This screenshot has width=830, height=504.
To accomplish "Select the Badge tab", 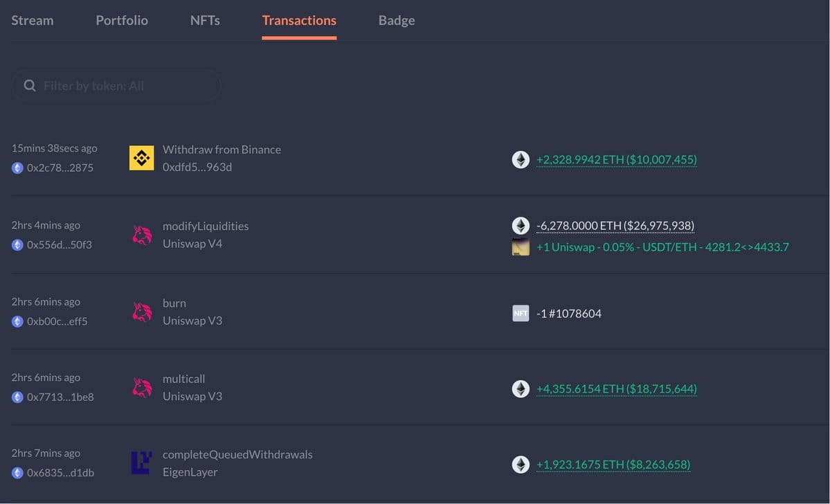I will point(397,20).
